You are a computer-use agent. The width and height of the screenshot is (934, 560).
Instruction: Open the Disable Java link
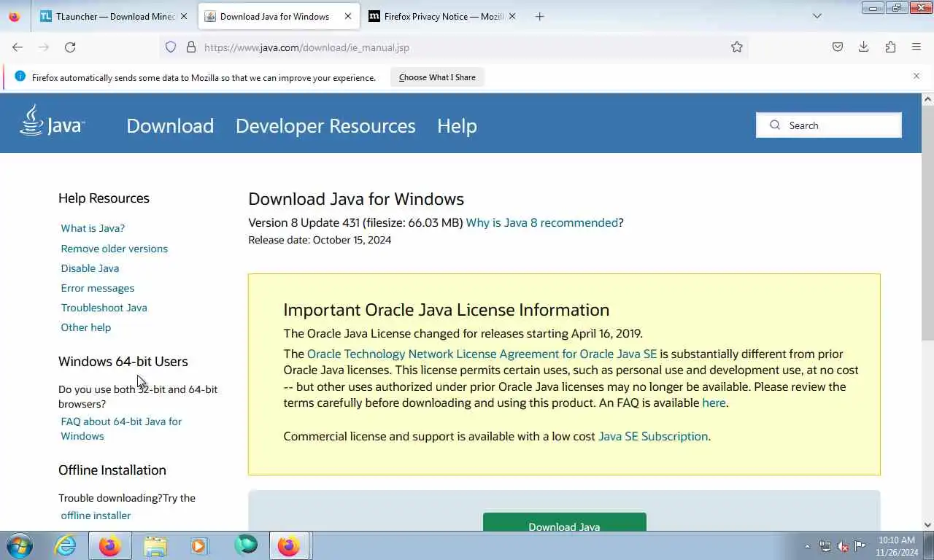[x=90, y=268]
